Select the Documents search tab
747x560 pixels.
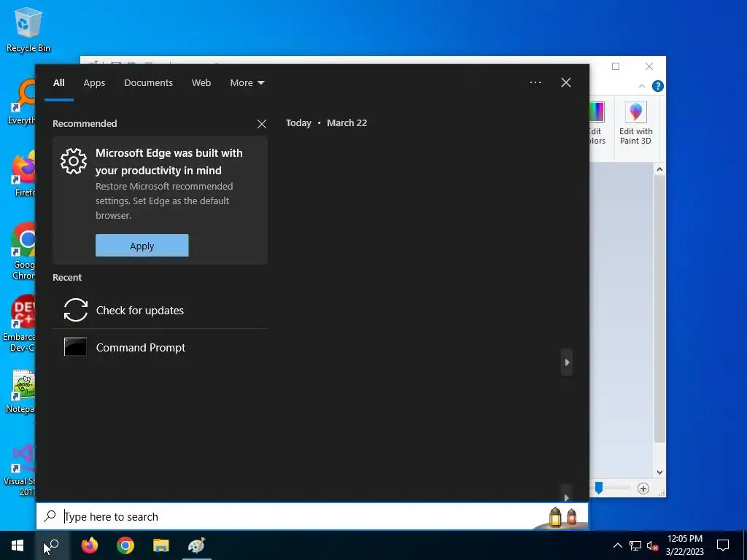tap(148, 83)
